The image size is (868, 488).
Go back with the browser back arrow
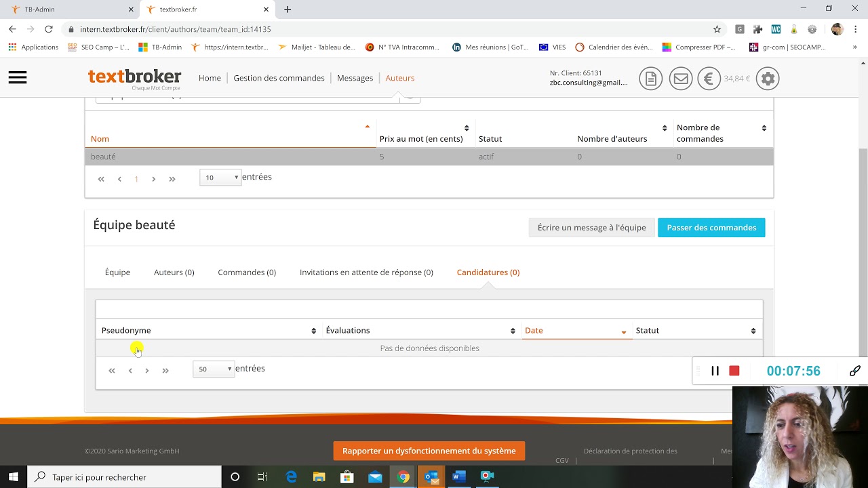point(12,29)
